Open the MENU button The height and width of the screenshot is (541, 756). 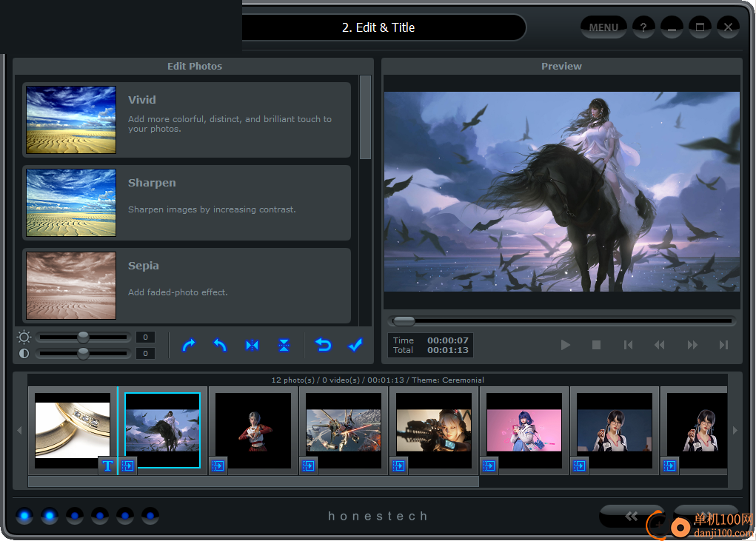tap(603, 27)
